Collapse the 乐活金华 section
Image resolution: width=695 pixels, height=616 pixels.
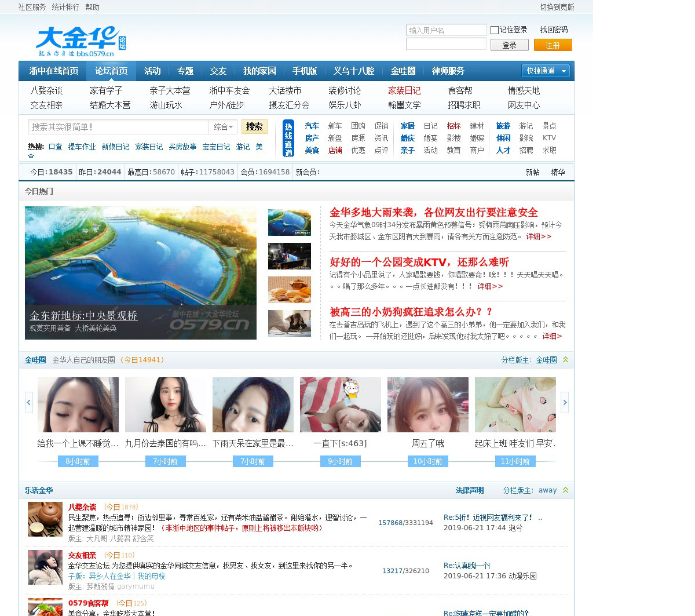pyautogui.click(x=566, y=490)
